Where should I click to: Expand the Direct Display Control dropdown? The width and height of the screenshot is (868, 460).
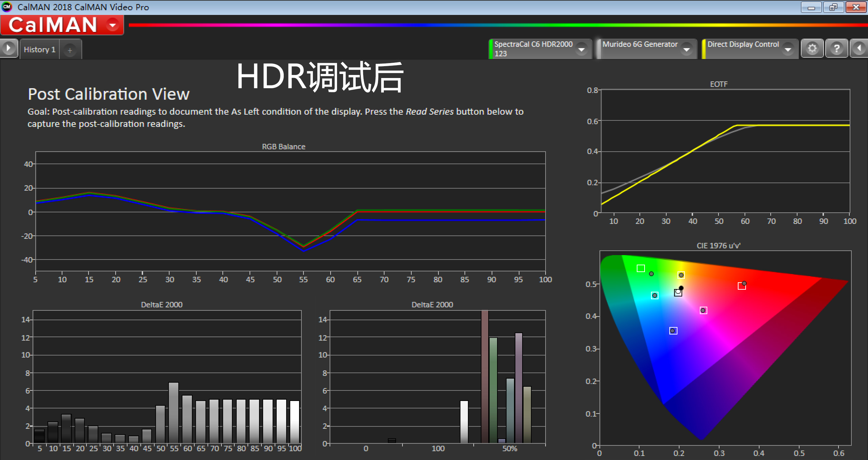788,50
